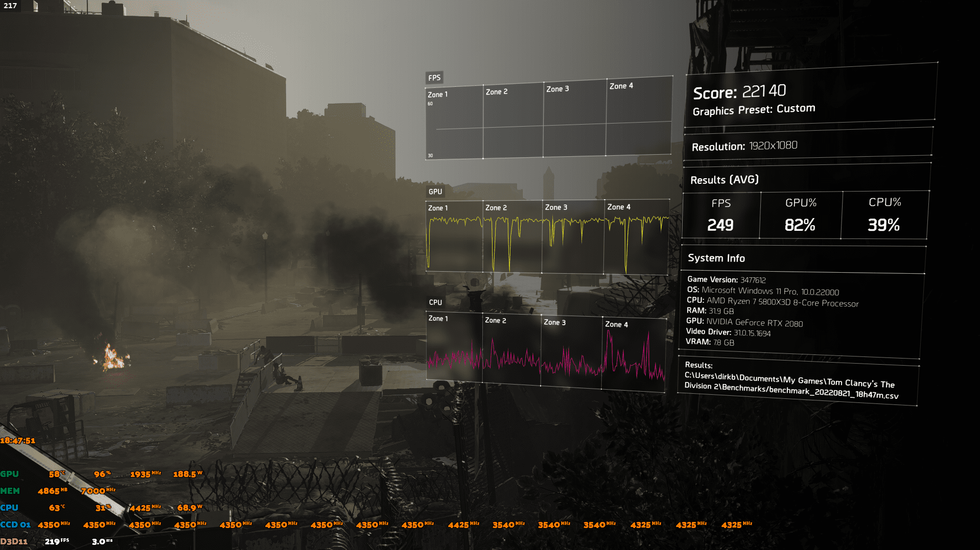Select Zone 3 in the FPS graph
Viewport: 980px width, 550px height.
575,119
